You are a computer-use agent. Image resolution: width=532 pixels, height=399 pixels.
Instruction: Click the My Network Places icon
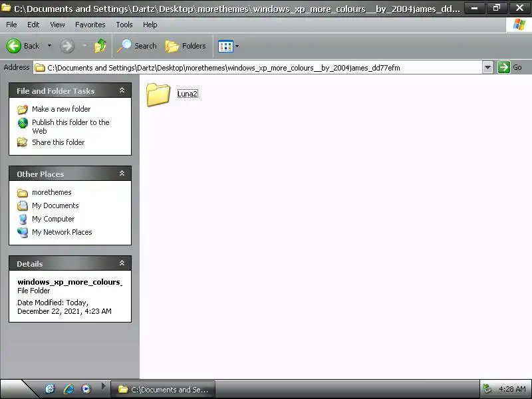tap(23, 232)
